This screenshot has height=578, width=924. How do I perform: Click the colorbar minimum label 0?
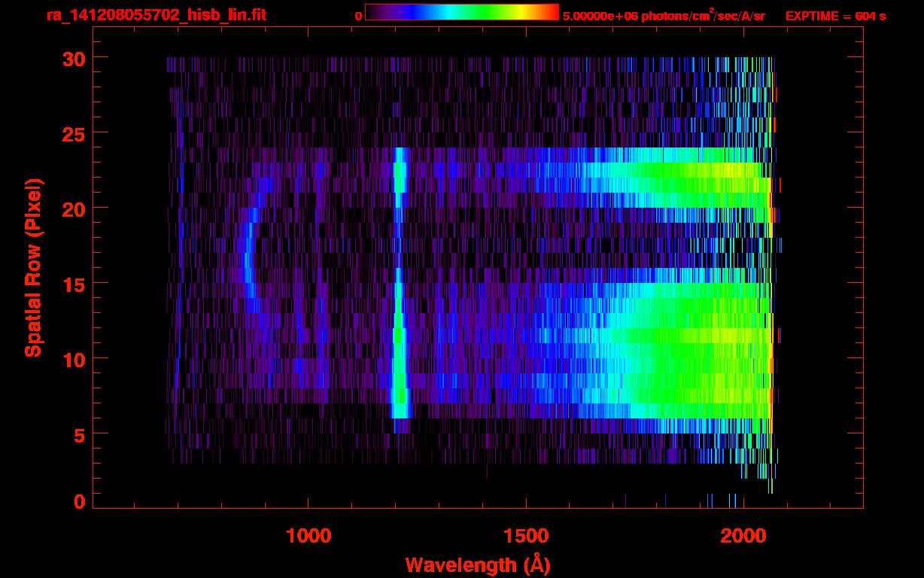point(358,16)
